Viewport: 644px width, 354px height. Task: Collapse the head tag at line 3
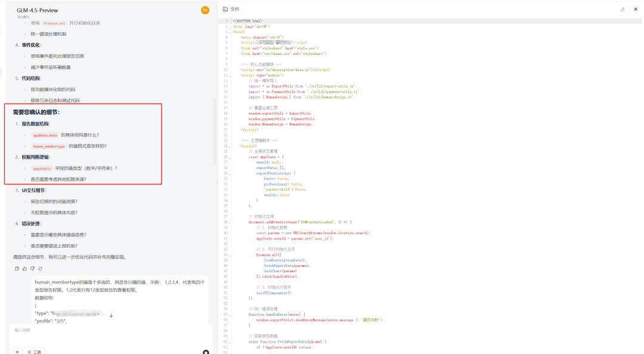pyautogui.click(x=230, y=32)
